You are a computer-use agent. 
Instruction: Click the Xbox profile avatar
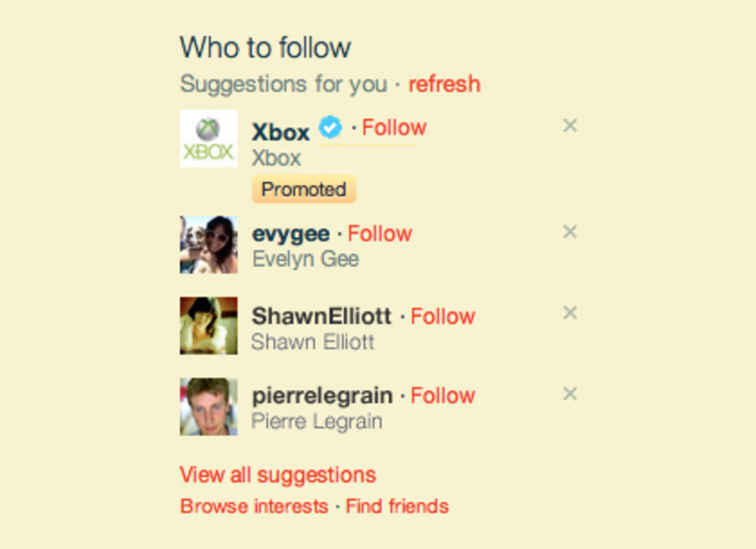tap(208, 139)
